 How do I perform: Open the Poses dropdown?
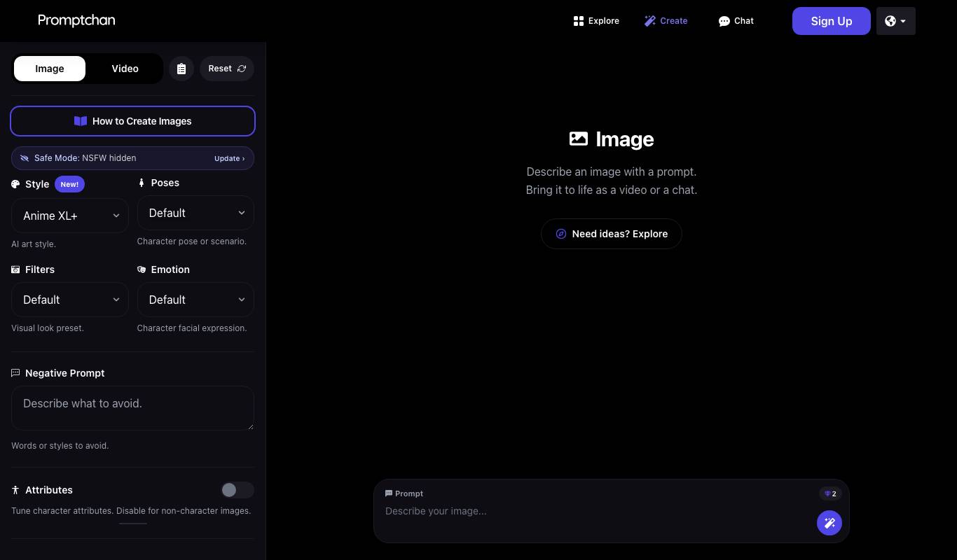(195, 213)
